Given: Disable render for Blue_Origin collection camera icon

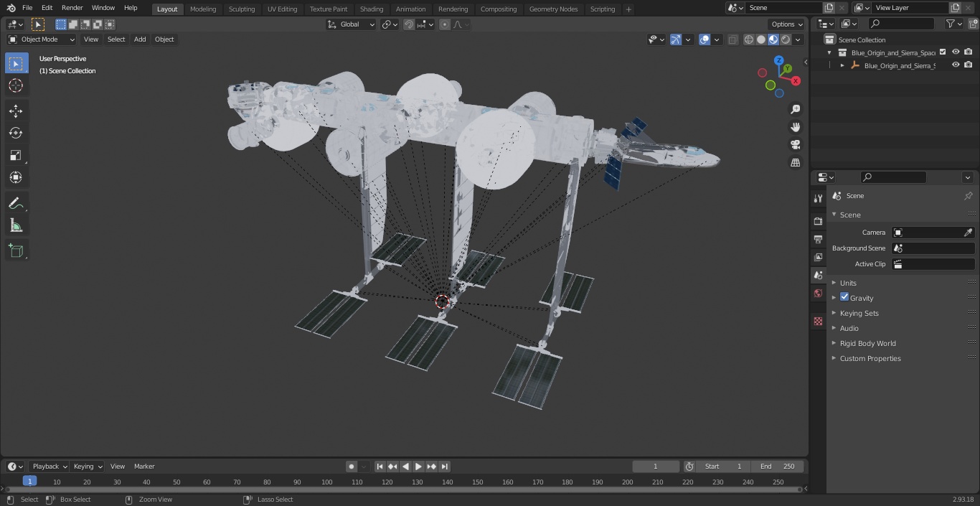Looking at the screenshot, I should 969,52.
